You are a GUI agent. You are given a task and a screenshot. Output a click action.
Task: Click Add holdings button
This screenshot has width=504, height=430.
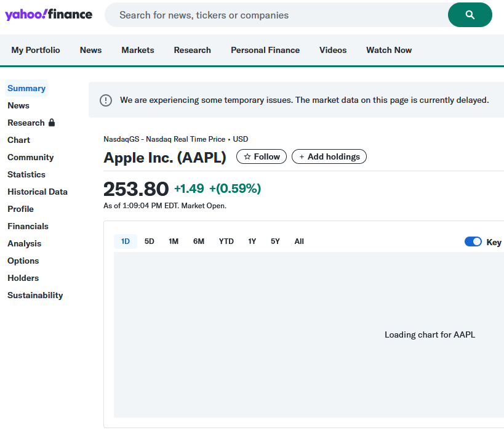[329, 156]
